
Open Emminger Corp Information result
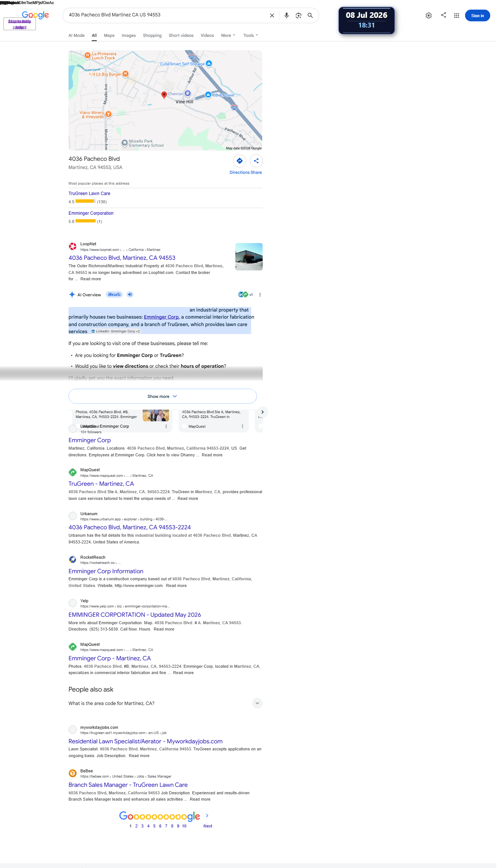(106, 571)
